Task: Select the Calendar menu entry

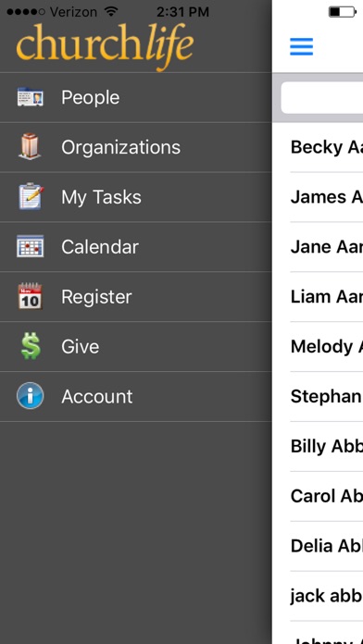Action: (x=136, y=247)
